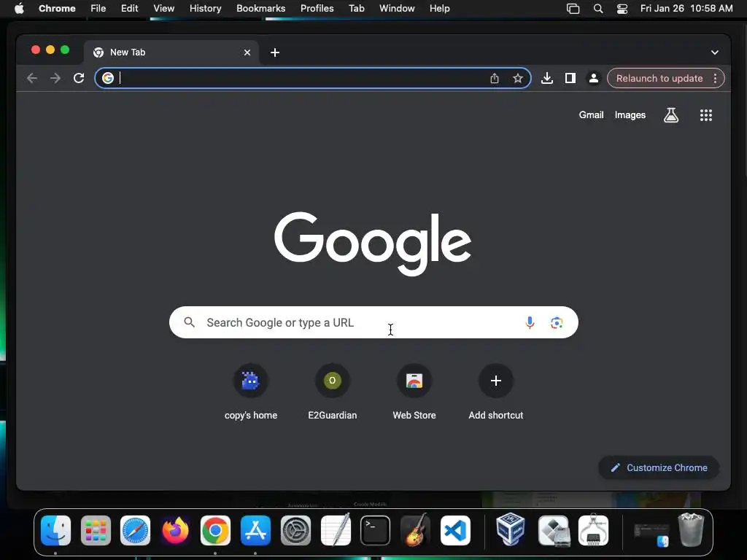The image size is (747, 560).
Task: Toggle the side panel icon
Action: pyautogui.click(x=570, y=78)
